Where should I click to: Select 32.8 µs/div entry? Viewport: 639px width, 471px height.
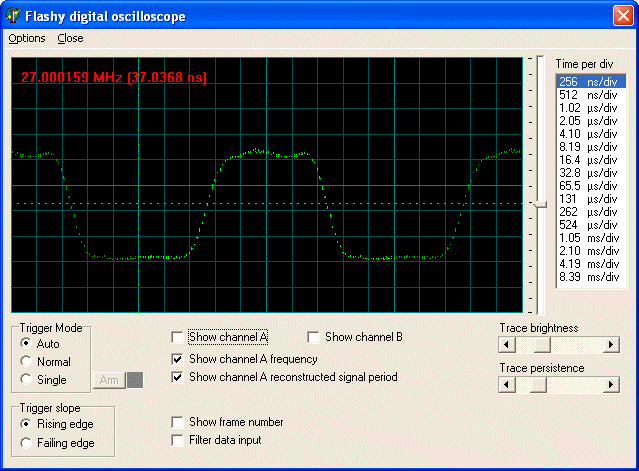(x=591, y=173)
